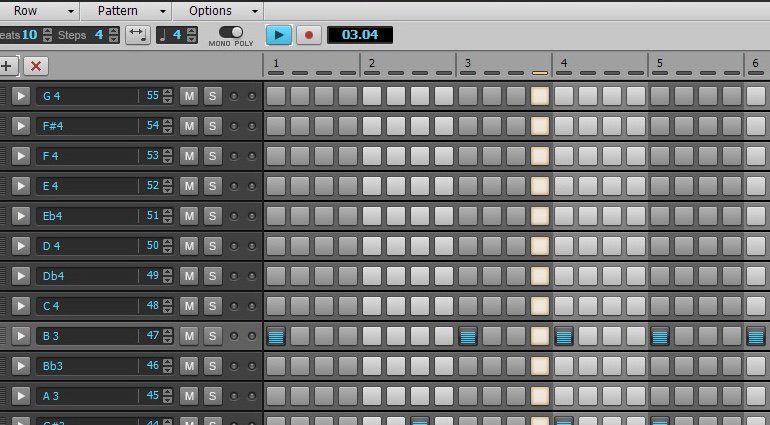Add a new row with plus icon
This screenshot has height=425, width=770.
8,66
